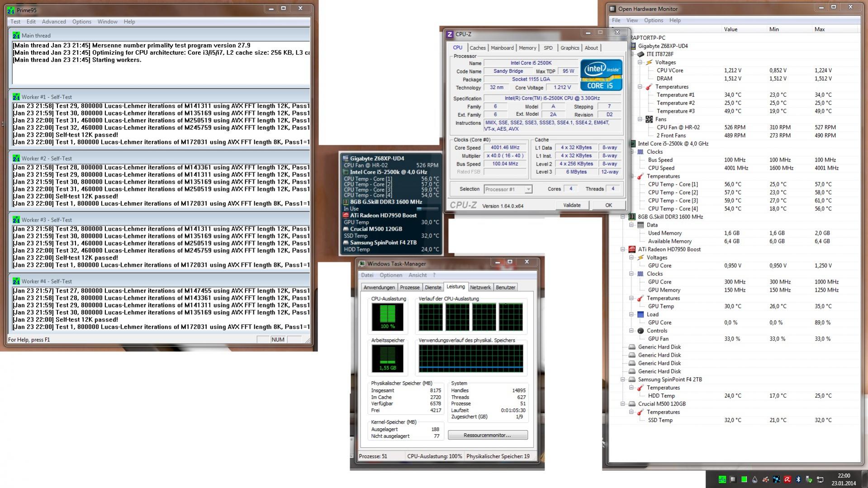This screenshot has width=868, height=488.
Task: Collapse the Crucial M500 120GB node
Action: 623,404
